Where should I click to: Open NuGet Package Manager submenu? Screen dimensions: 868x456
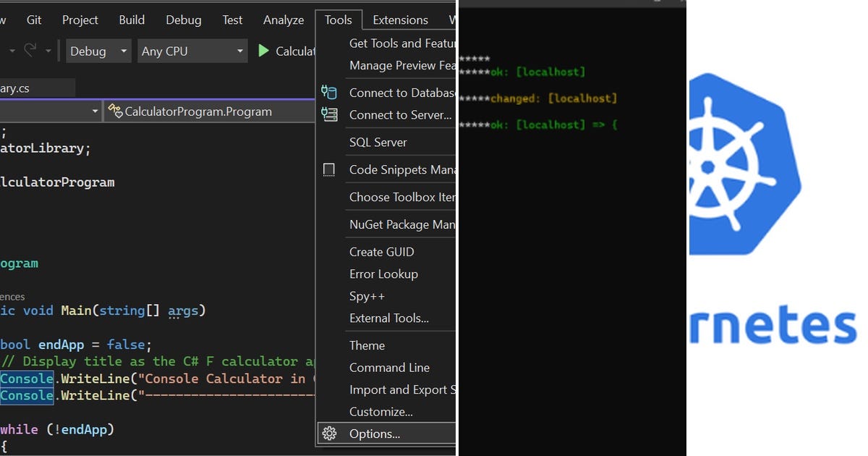pyautogui.click(x=387, y=224)
